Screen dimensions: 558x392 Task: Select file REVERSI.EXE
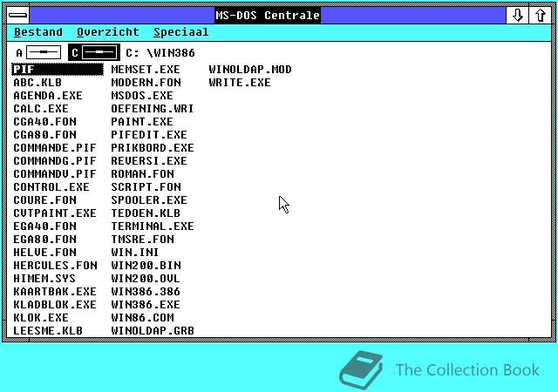[149, 161]
